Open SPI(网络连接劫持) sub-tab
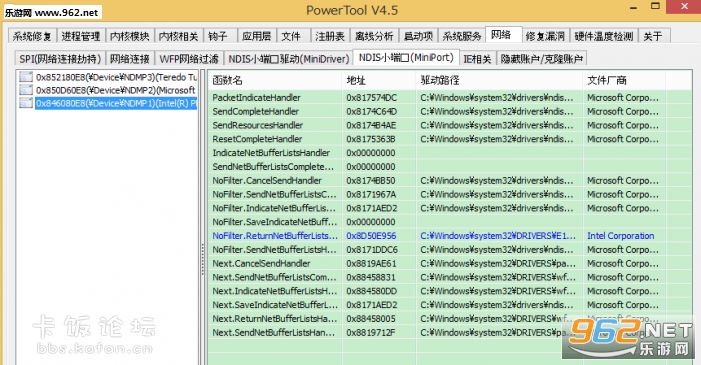This screenshot has width=701, height=365. coord(60,59)
